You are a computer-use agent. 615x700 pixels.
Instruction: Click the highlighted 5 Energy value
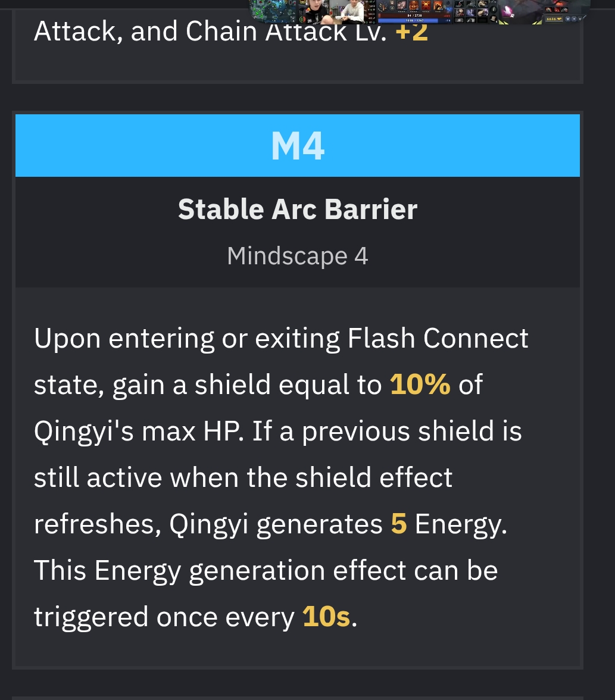click(399, 523)
